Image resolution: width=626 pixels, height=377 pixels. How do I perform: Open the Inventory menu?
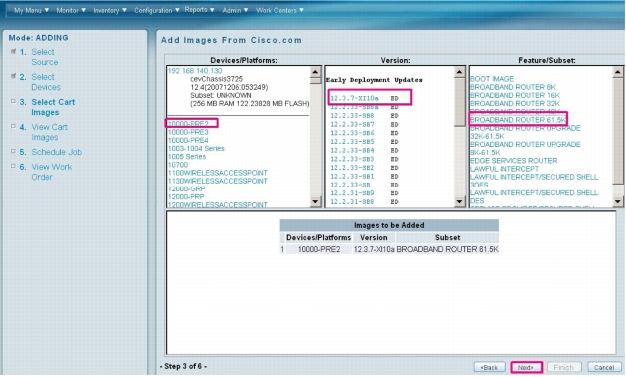tap(110, 10)
